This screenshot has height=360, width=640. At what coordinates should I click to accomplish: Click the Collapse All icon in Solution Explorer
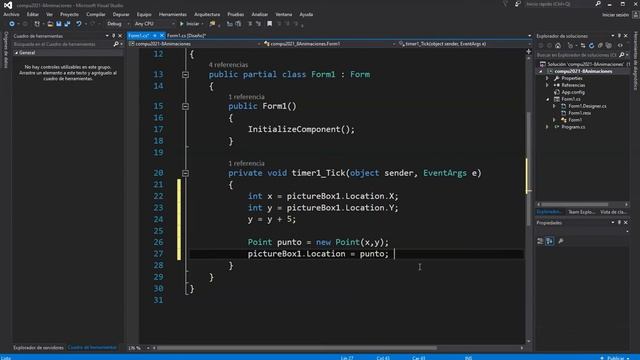(600, 45)
